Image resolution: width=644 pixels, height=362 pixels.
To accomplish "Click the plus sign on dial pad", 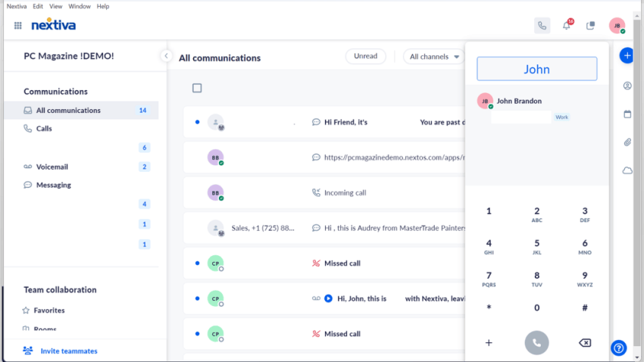I will [489, 343].
